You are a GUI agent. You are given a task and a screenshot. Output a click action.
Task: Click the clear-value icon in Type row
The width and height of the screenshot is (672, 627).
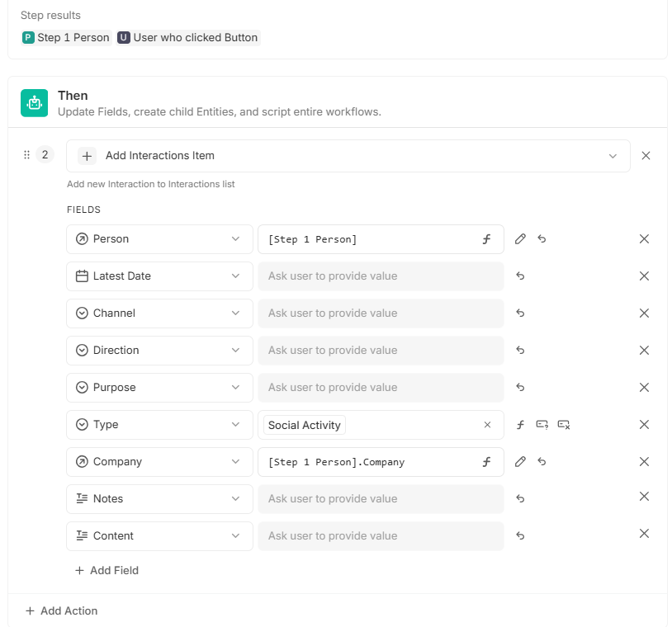[564, 425]
